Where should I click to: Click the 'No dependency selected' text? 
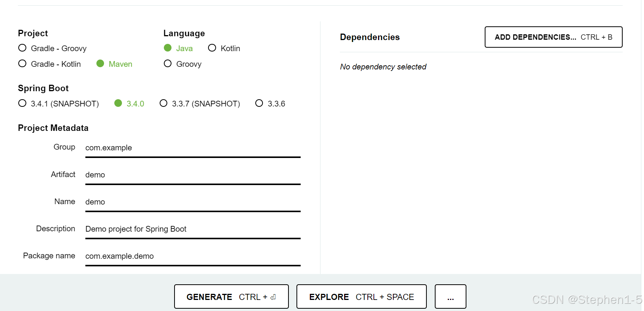pos(383,67)
